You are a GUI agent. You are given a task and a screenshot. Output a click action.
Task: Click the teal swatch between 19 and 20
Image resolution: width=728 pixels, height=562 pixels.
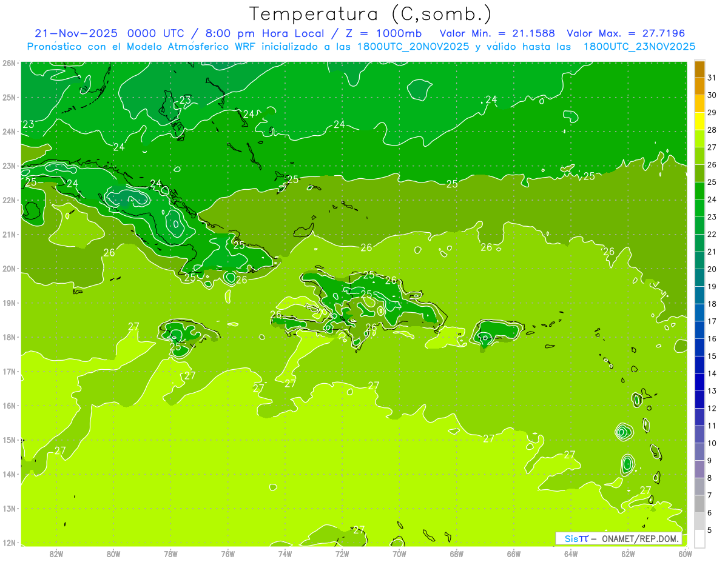pyautogui.click(x=700, y=278)
